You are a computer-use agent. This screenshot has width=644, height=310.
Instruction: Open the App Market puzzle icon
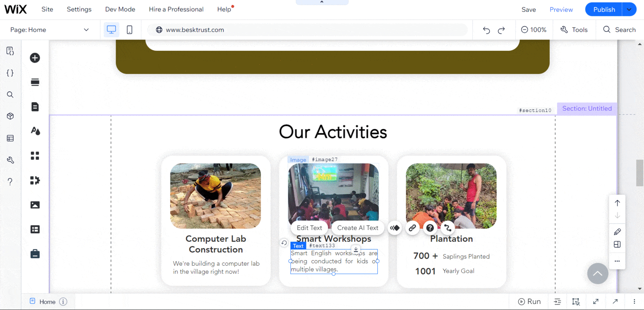35,180
